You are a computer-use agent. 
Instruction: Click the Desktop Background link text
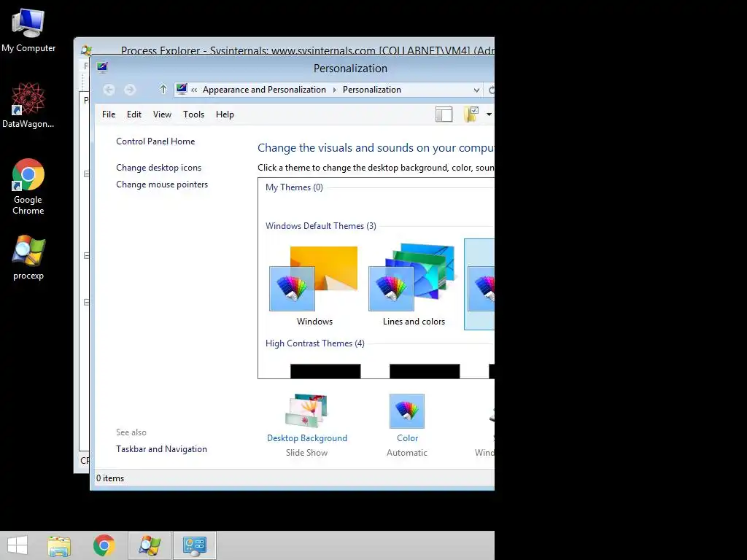click(x=307, y=438)
